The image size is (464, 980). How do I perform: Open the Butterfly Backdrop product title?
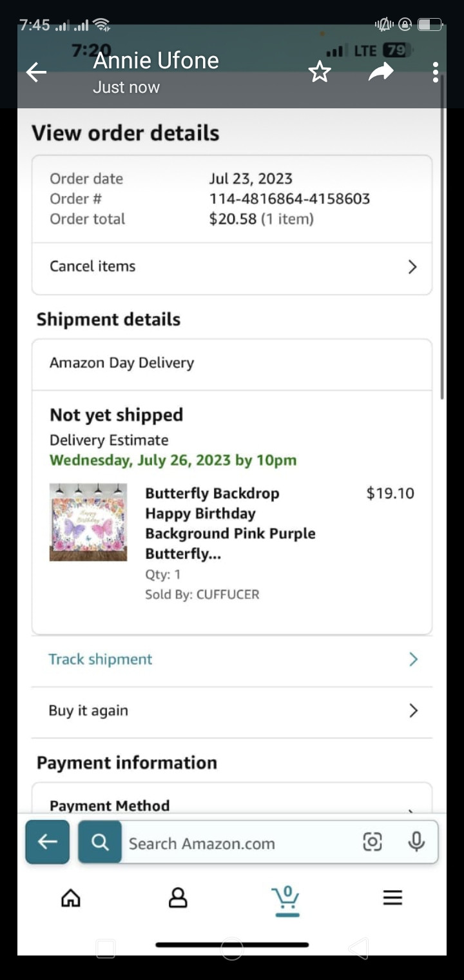coord(230,523)
